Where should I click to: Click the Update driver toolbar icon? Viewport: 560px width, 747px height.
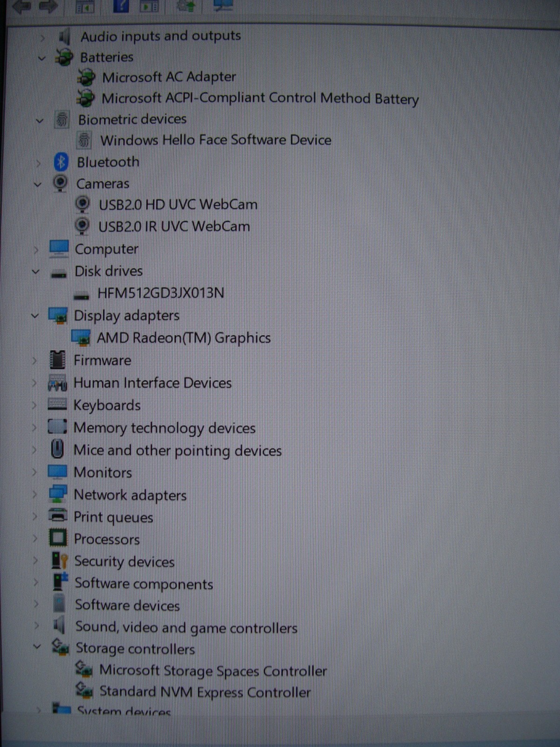(187, 6)
